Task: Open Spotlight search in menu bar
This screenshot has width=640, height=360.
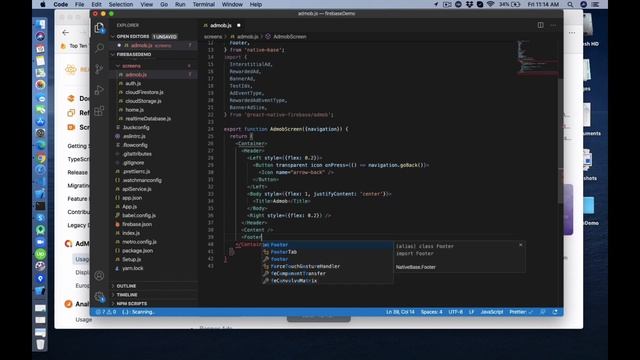Action: (x=570, y=4)
